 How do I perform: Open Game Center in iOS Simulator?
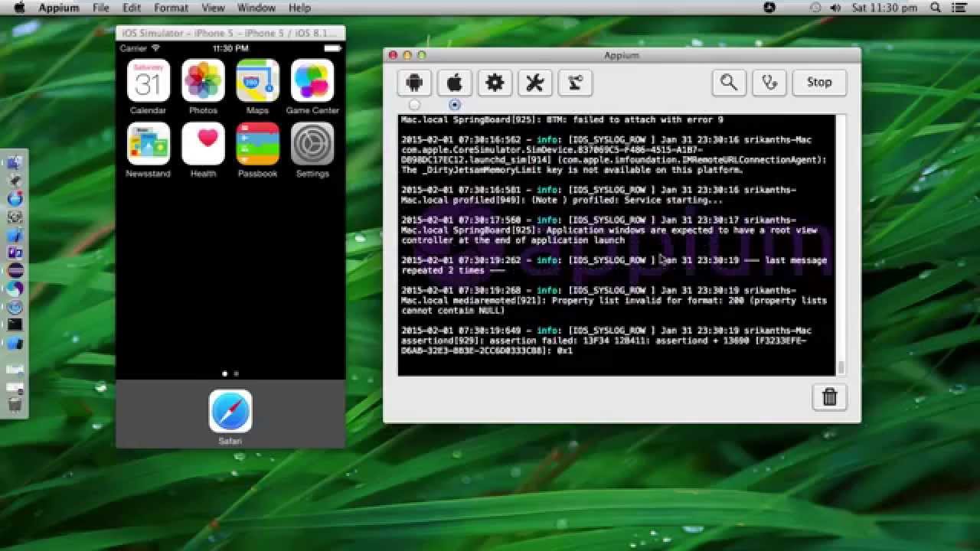[312, 86]
